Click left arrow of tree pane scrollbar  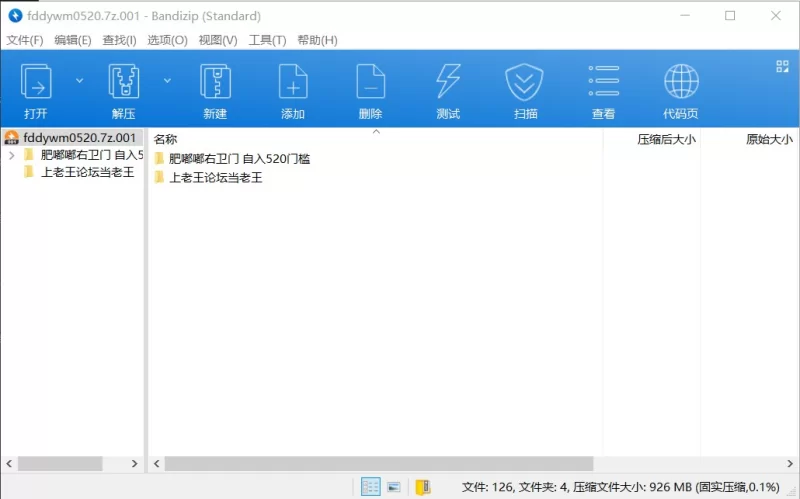tap(9, 463)
